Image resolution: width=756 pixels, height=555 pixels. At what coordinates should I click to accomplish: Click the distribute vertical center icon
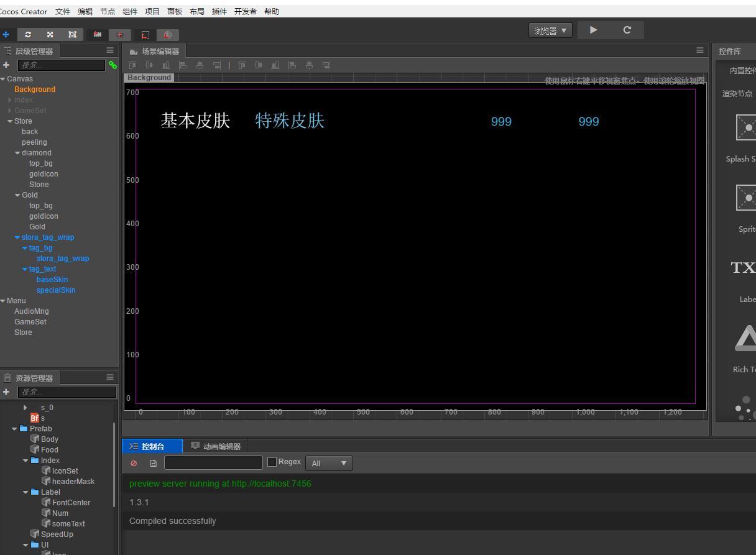259,65
